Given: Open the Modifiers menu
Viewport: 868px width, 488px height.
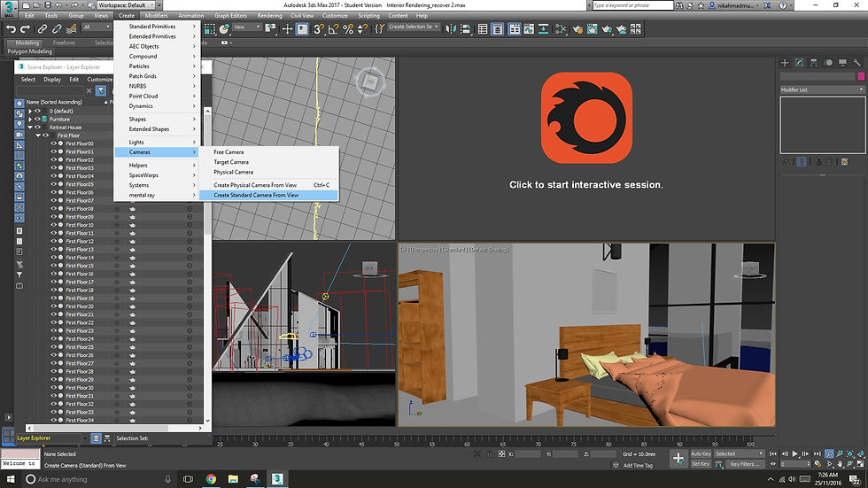Looking at the screenshot, I should point(156,15).
